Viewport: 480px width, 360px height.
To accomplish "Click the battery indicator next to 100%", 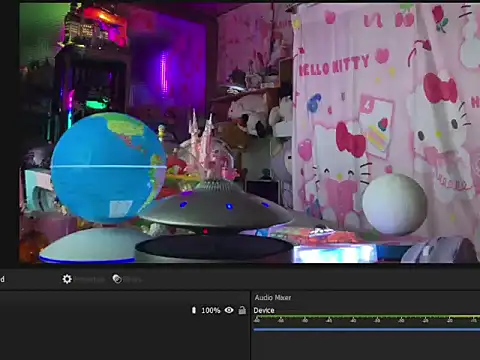I will click(x=194, y=310).
